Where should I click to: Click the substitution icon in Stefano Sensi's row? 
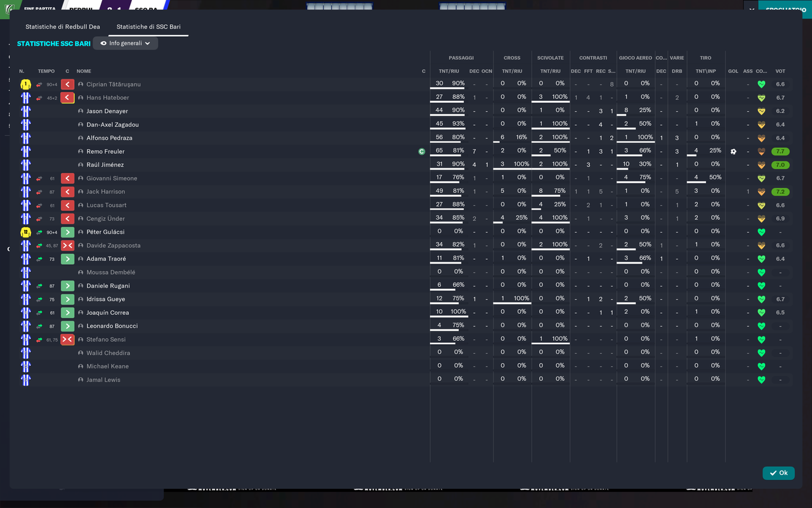coord(67,340)
